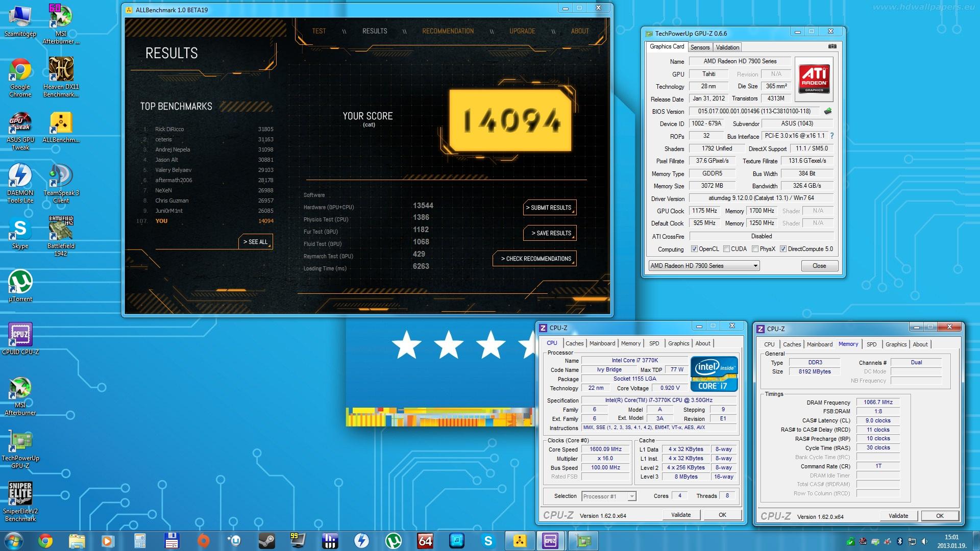The height and width of the screenshot is (551, 980).
Task: Click OK in left CPU-Z window
Action: (722, 515)
